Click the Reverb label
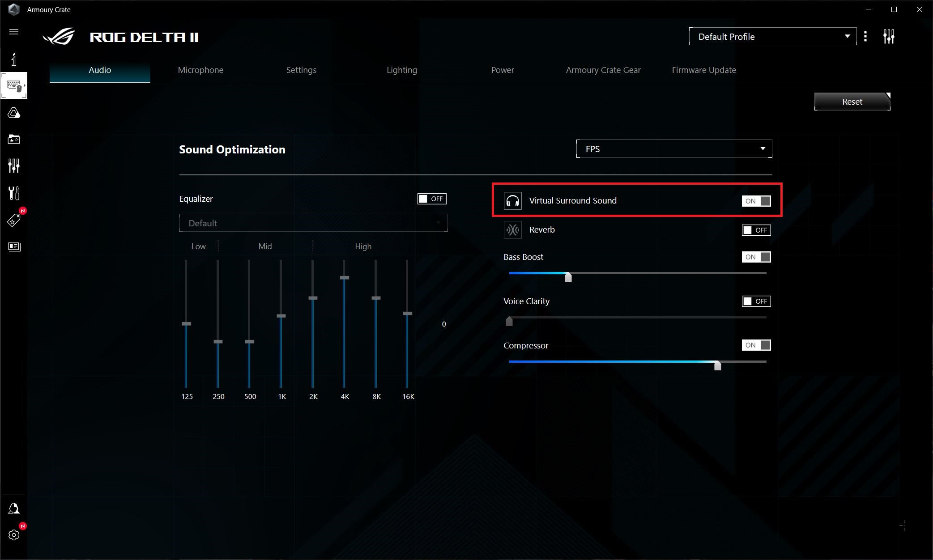933x560 pixels. pos(542,230)
